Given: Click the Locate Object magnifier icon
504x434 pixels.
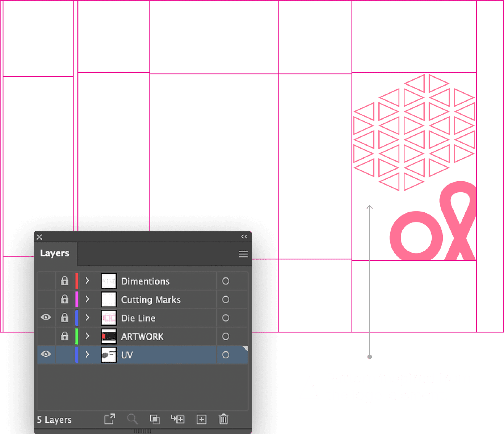Looking at the screenshot, I should (x=132, y=419).
